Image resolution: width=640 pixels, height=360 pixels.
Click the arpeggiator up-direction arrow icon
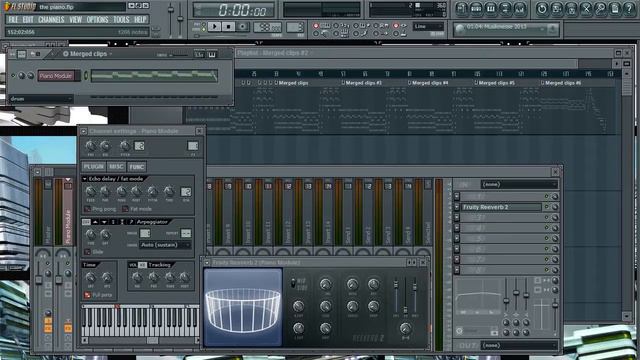(x=95, y=222)
